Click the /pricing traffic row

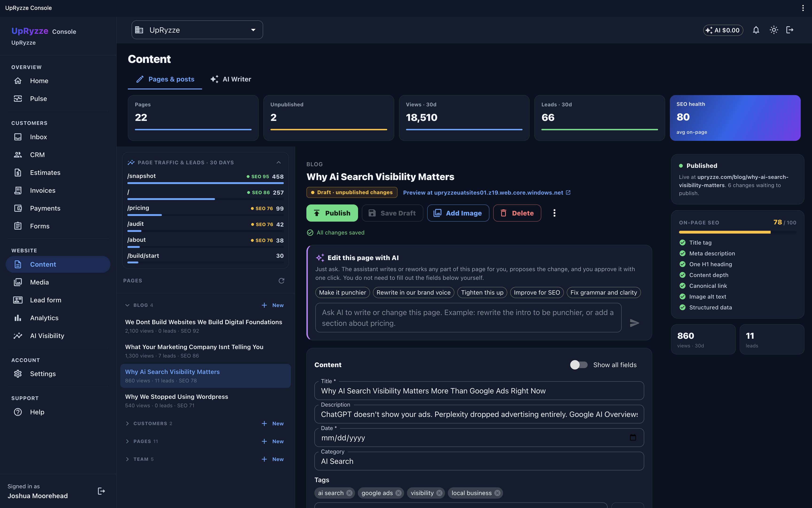pyautogui.click(x=205, y=210)
